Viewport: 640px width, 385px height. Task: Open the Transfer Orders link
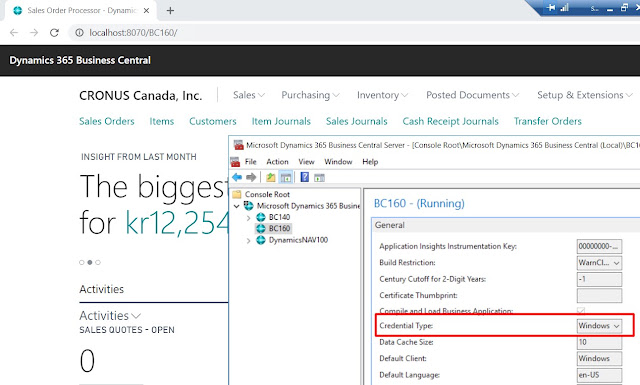click(548, 121)
